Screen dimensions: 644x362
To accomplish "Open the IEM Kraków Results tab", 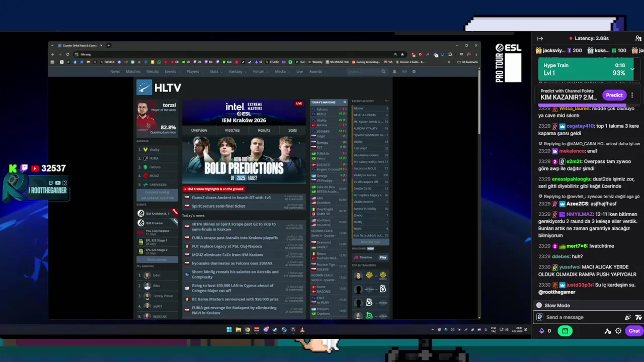I will [264, 130].
